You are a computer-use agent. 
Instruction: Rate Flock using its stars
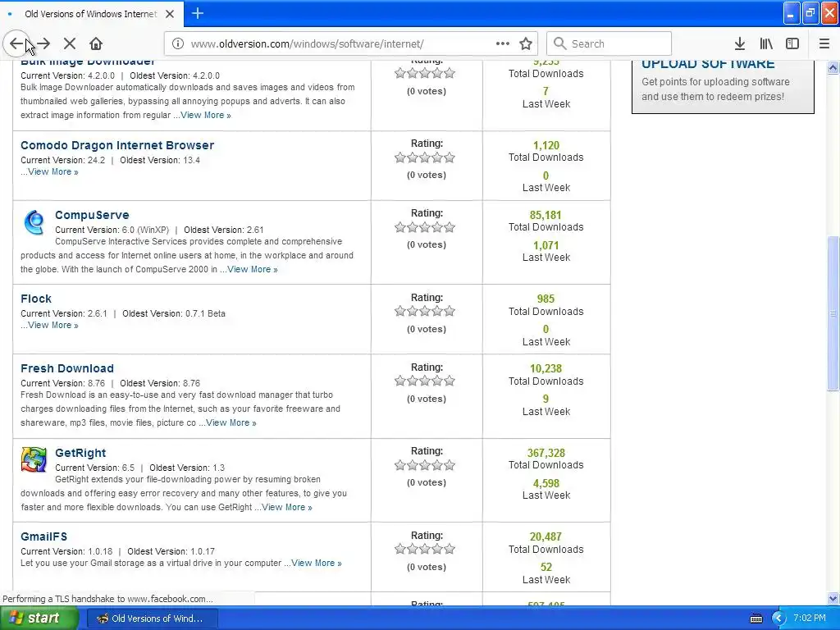tap(425, 311)
